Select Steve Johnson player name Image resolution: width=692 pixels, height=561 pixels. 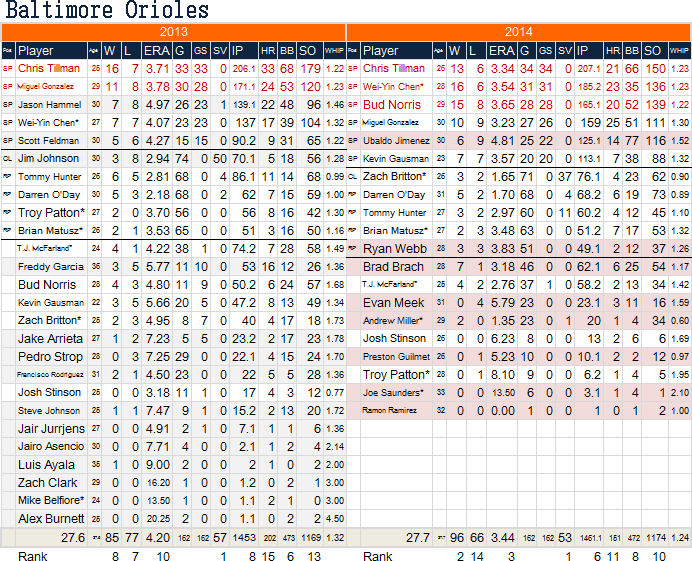coord(49,410)
